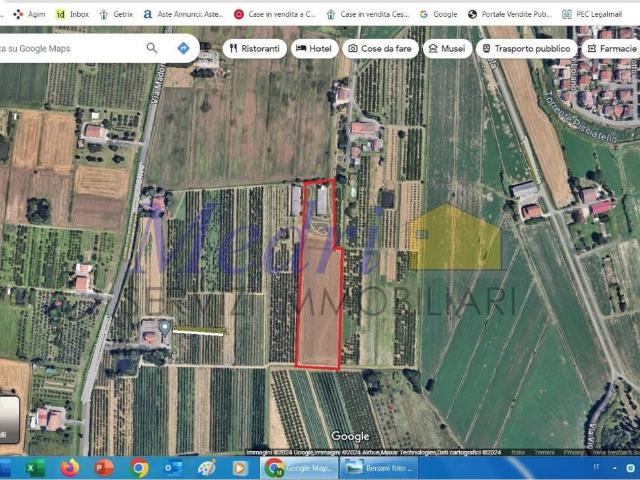
Task: Select the Farmacie category chip
Action: 611,48
